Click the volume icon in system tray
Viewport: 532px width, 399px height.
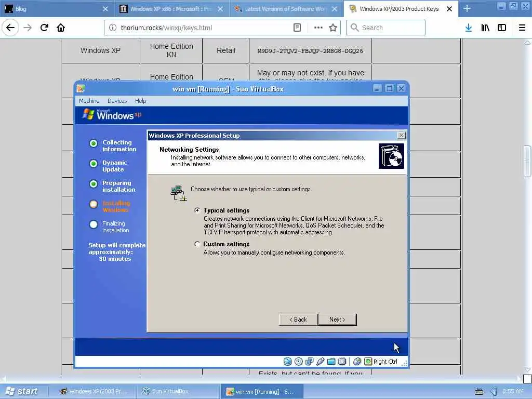494,392
